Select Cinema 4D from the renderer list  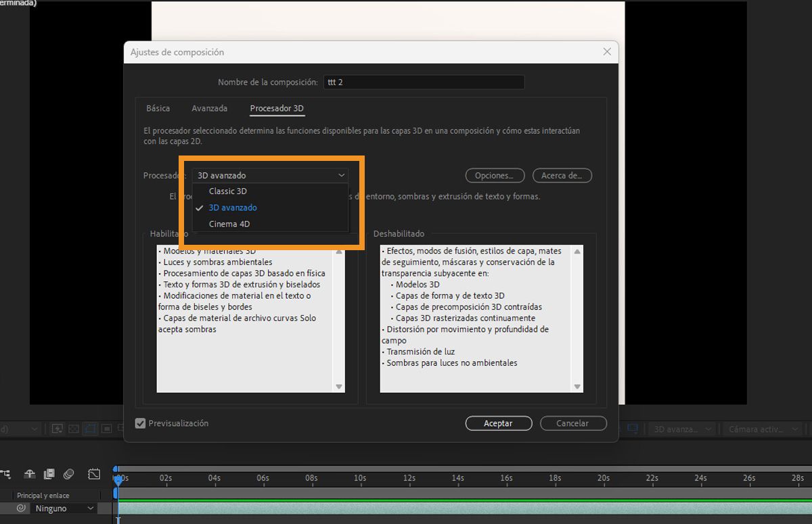pyautogui.click(x=230, y=224)
